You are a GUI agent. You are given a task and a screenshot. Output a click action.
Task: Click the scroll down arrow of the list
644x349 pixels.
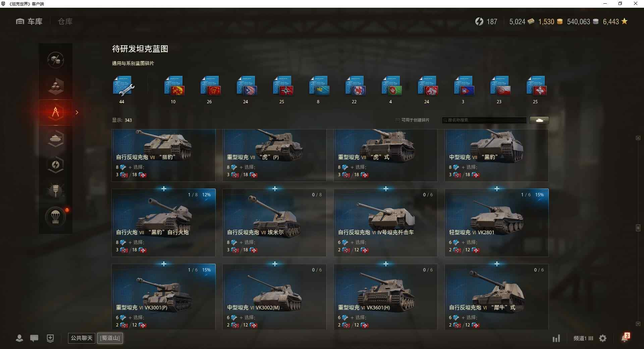[638, 324]
